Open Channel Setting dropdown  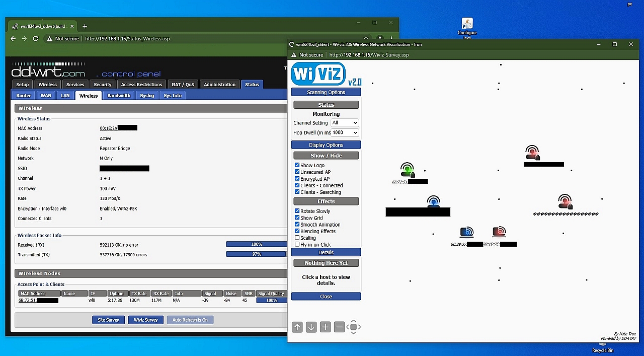pos(345,123)
